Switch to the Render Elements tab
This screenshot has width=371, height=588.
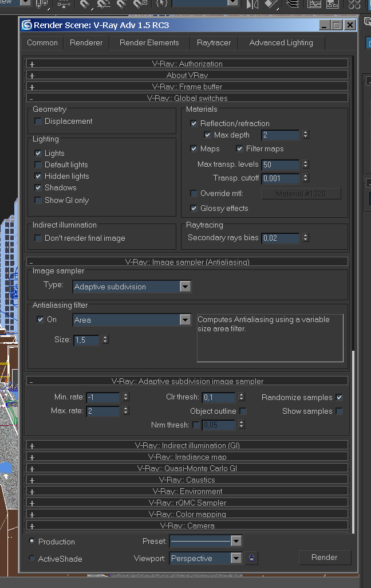[x=149, y=43]
